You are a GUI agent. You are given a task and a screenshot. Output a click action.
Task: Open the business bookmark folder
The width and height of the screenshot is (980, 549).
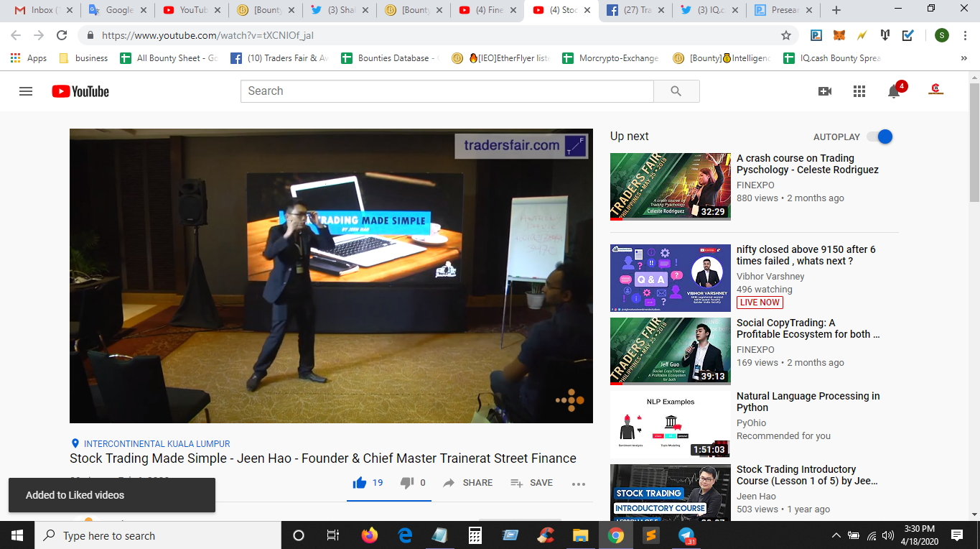click(x=83, y=58)
